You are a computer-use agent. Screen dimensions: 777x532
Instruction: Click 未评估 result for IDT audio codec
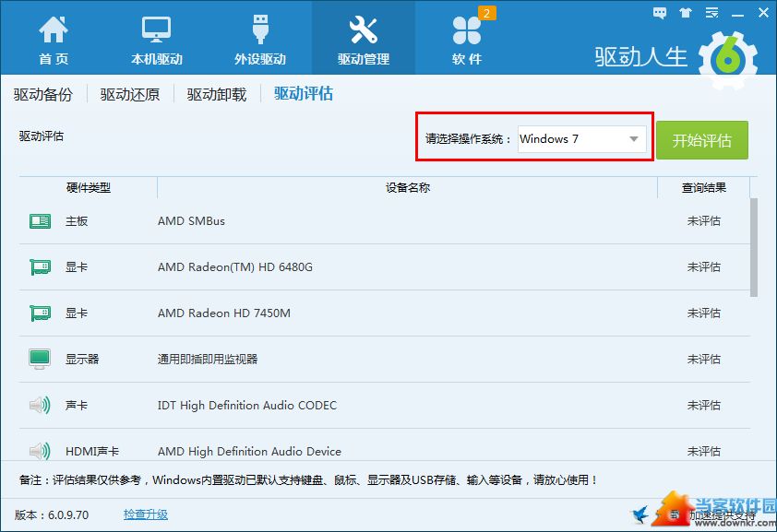coord(704,406)
